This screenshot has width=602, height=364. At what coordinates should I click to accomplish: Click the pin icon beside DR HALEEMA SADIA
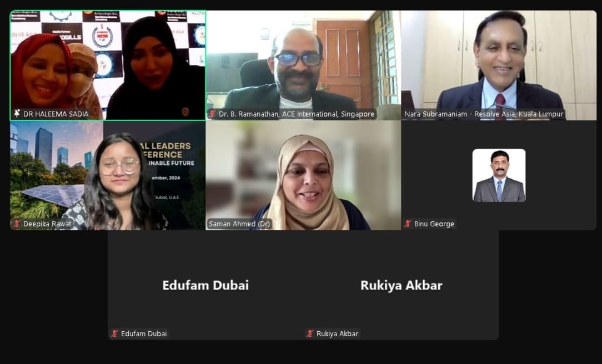click(17, 114)
